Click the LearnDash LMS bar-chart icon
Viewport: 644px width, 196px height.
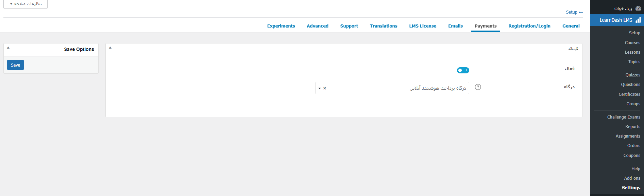[x=638, y=20]
